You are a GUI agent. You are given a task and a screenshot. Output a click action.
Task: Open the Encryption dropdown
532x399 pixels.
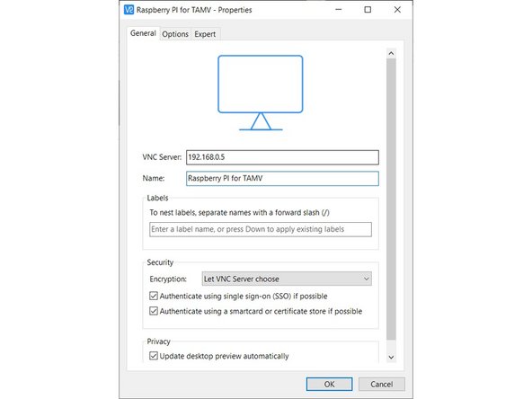[287, 279]
